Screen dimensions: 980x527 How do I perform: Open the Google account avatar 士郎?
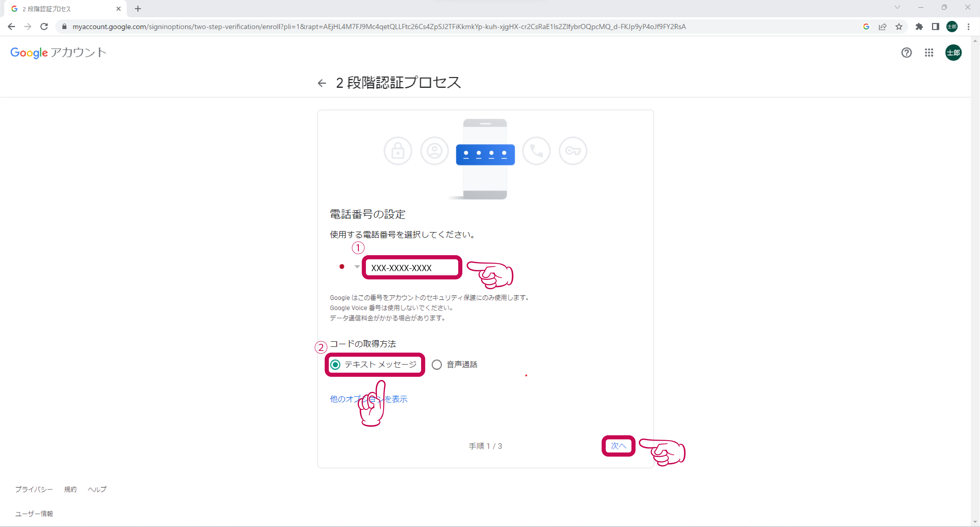[x=953, y=53]
